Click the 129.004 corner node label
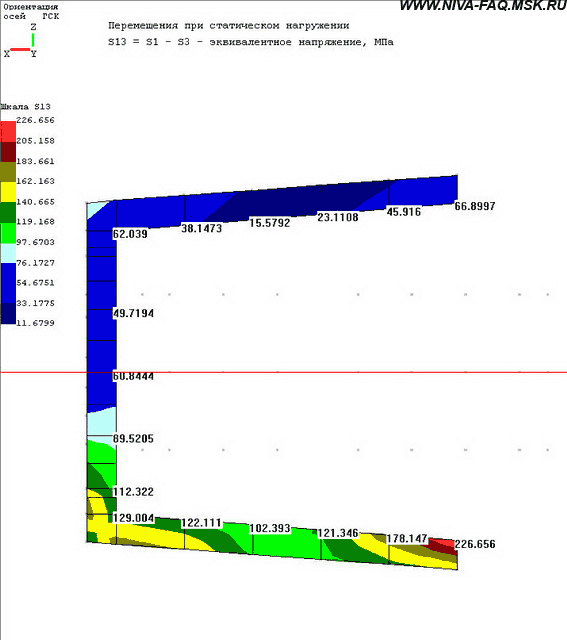 coord(133,518)
